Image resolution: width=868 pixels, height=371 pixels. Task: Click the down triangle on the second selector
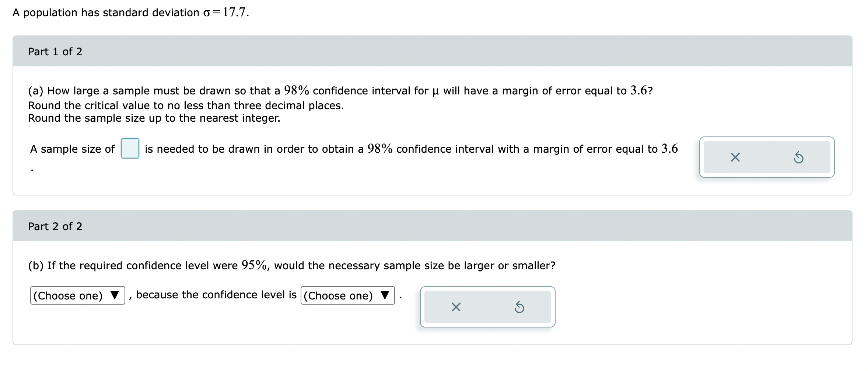(385, 295)
